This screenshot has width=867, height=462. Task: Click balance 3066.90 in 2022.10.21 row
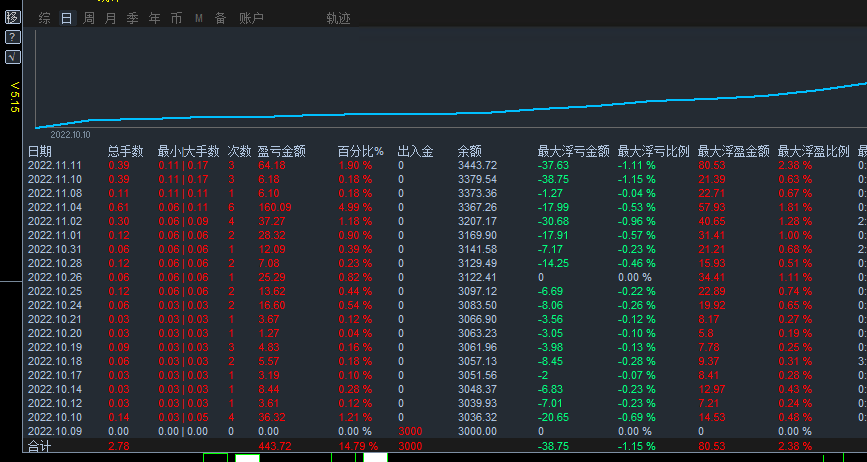pyautogui.click(x=477, y=319)
